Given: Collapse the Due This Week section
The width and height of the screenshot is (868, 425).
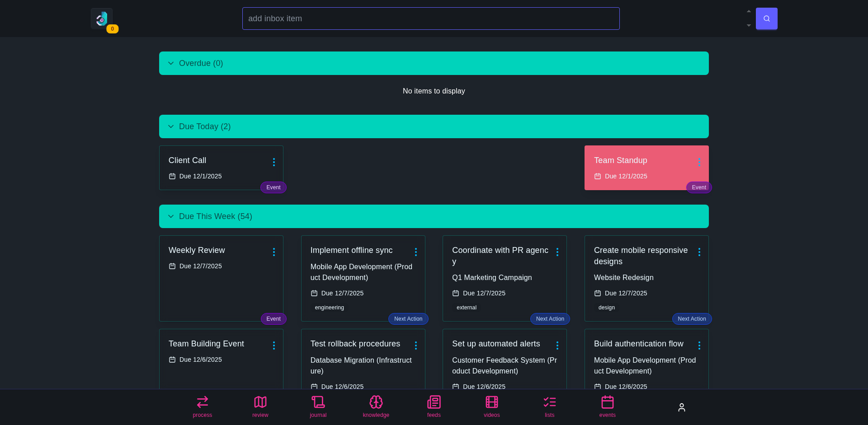Looking at the screenshot, I should point(171,216).
